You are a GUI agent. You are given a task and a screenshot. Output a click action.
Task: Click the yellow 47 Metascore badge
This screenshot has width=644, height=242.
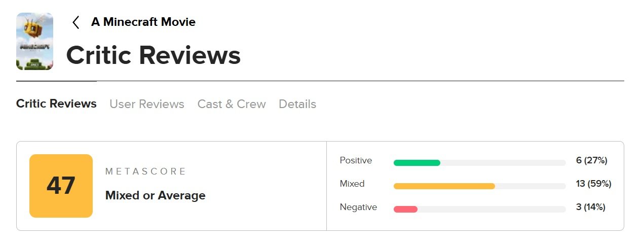61,186
